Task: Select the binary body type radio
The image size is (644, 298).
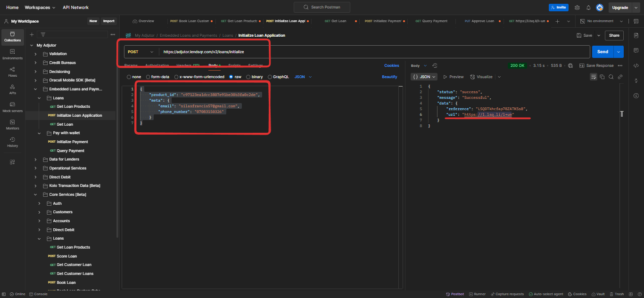Action: (x=248, y=77)
